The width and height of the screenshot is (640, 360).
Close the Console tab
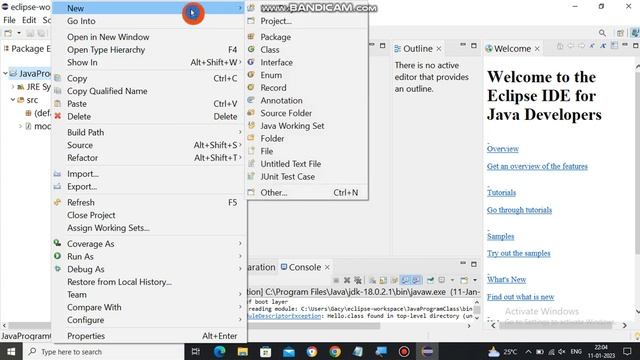(x=327, y=267)
